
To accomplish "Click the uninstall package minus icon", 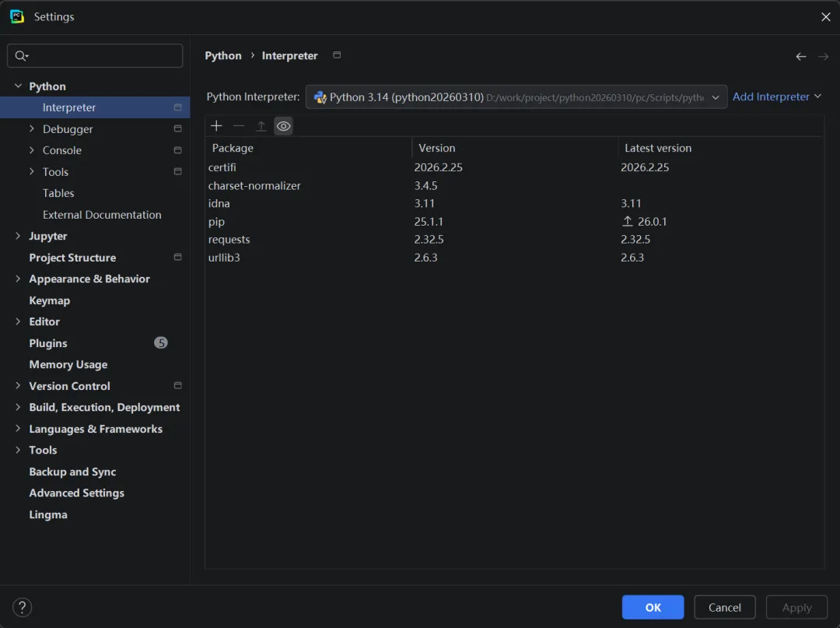I will pos(239,126).
